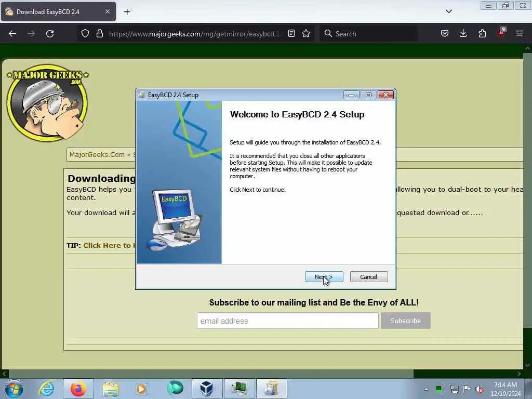This screenshot has width=532, height=399.
Task: Click the vertical scrollbar down arrow
Action: pos(527,365)
